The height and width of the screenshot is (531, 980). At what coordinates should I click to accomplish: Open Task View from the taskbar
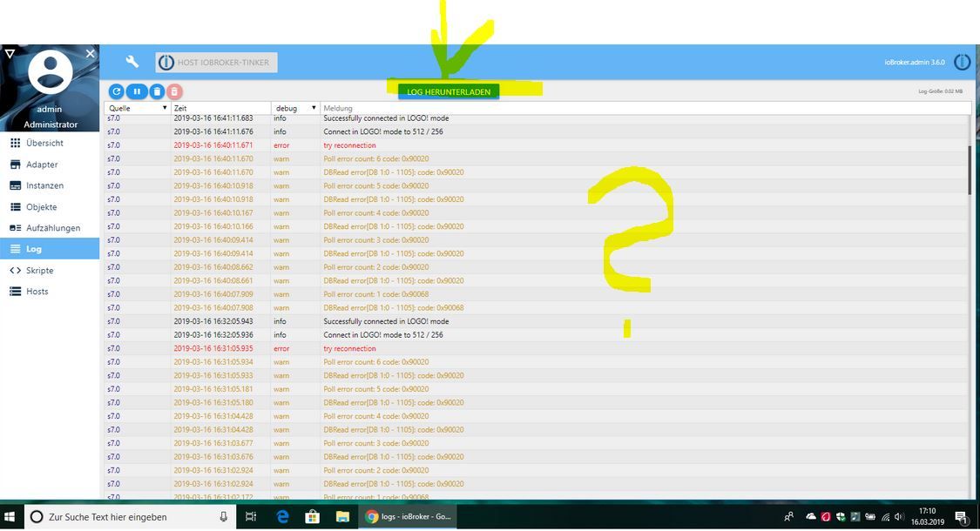(x=251, y=516)
